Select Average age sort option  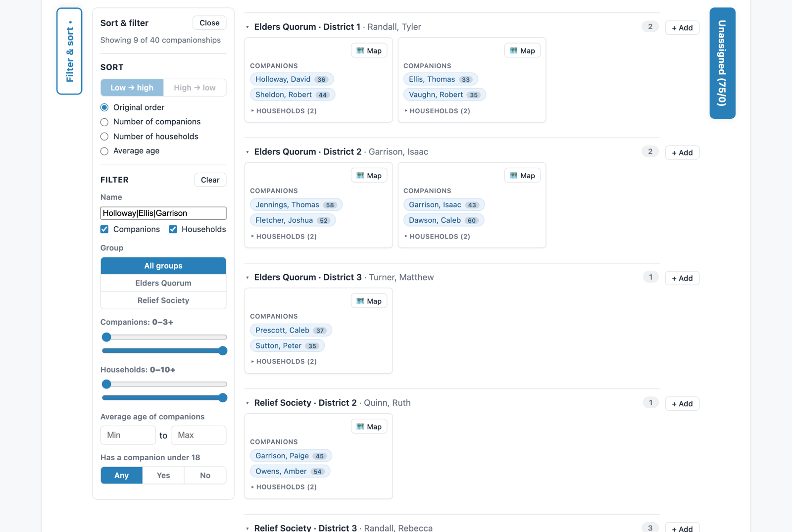tap(104, 151)
